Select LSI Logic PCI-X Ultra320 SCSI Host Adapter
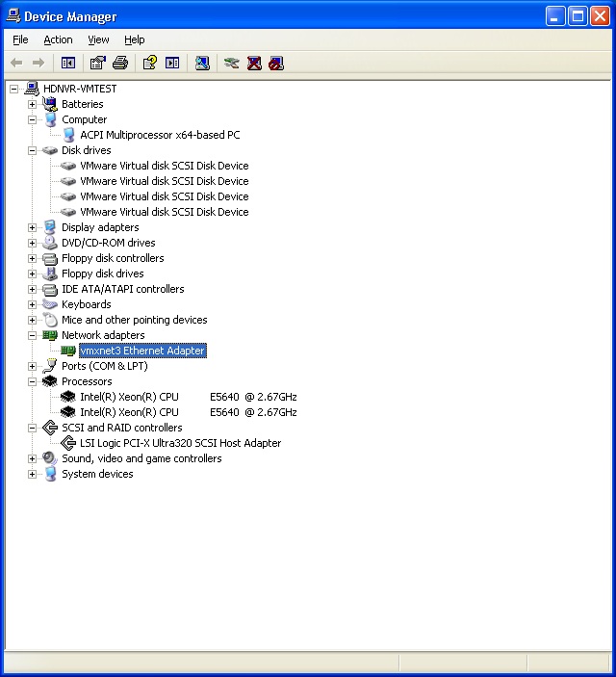Viewport: 616px width, 677px height. 180,443
